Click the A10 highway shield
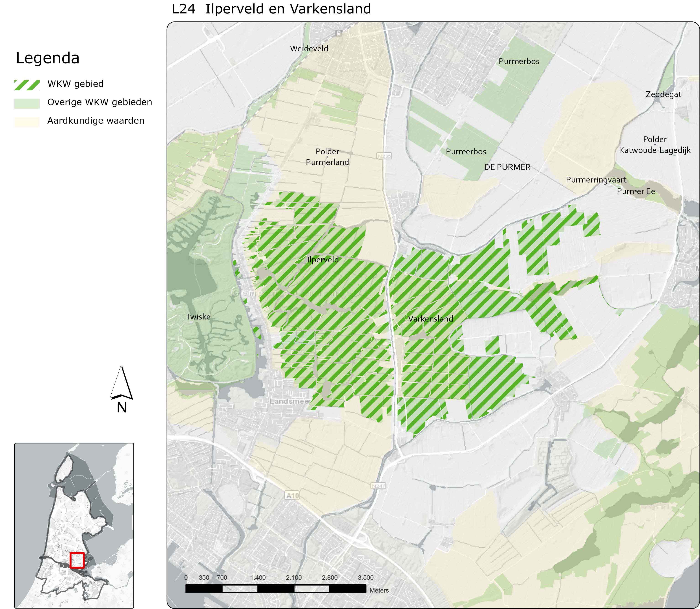This screenshot has height=609, width=700. click(x=292, y=496)
